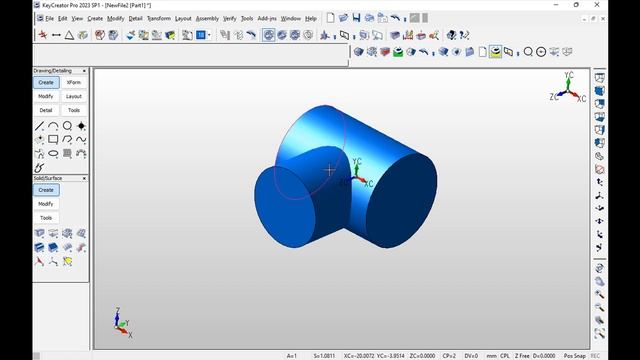Select the XForm button
The width and height of the screenshot is (640, 360).
[74, 82]
